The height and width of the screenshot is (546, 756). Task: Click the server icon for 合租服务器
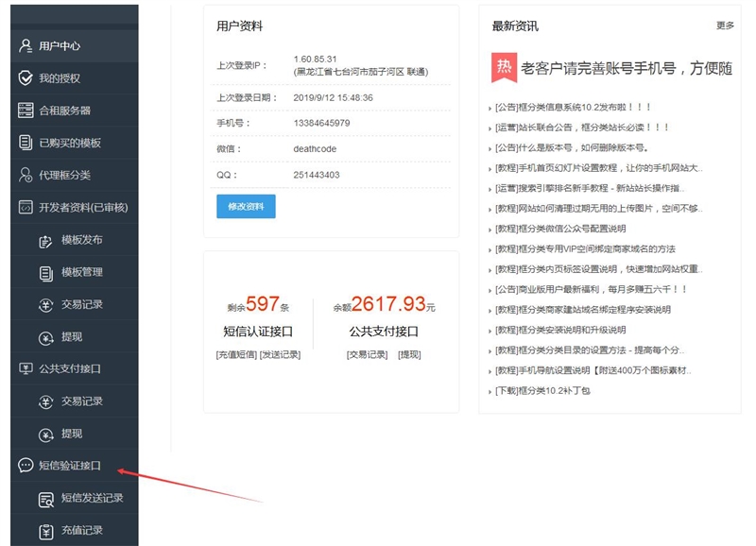click(x=26, y=111)
